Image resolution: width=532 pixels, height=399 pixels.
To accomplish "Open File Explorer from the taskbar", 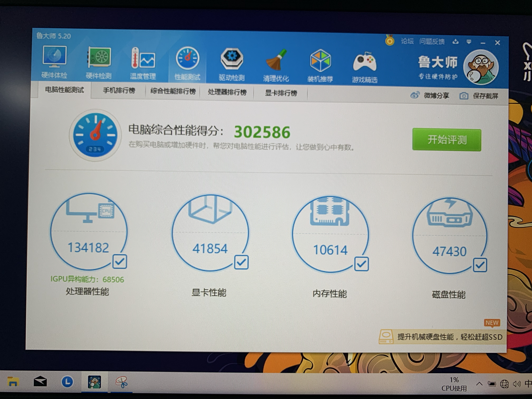I will 13,381.
